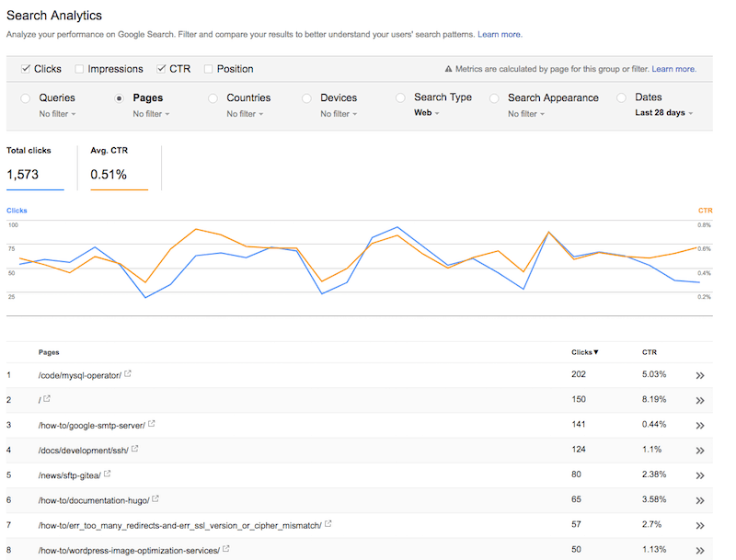This screenshot has height=560, width=736.
Task: Open the Countries No filter dropdown
Action: coord(245,114)
